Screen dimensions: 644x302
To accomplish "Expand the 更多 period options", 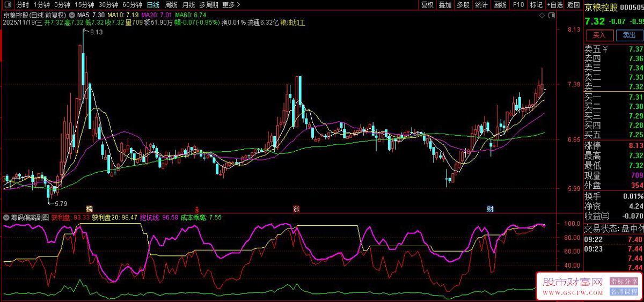I will 231,5.
